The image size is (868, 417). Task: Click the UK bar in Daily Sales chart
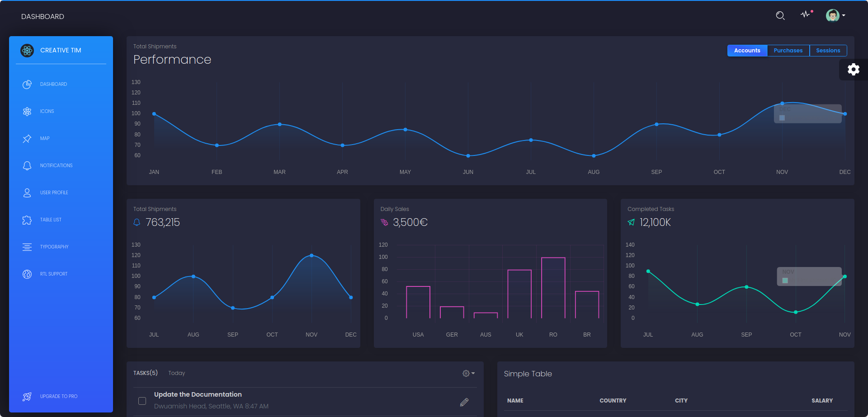point(519,294)
